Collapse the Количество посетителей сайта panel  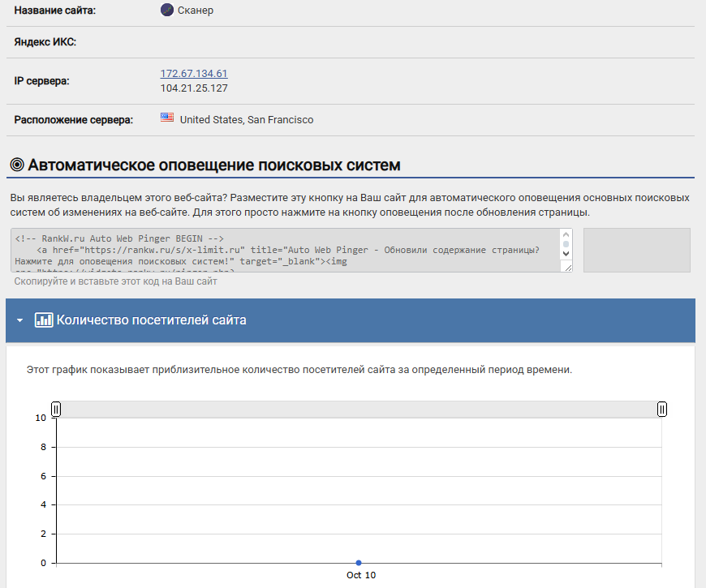[x=20, y=320]
